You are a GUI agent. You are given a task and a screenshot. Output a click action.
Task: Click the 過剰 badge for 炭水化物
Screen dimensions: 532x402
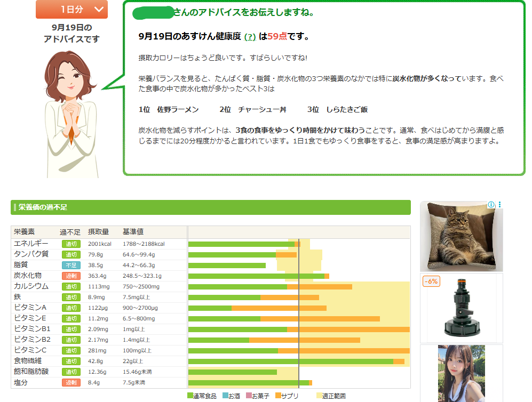tap(71, 276)
